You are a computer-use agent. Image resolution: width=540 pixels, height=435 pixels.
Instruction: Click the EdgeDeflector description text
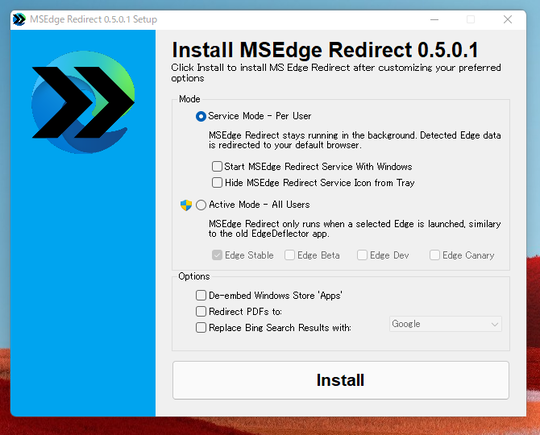click(355, 229)
